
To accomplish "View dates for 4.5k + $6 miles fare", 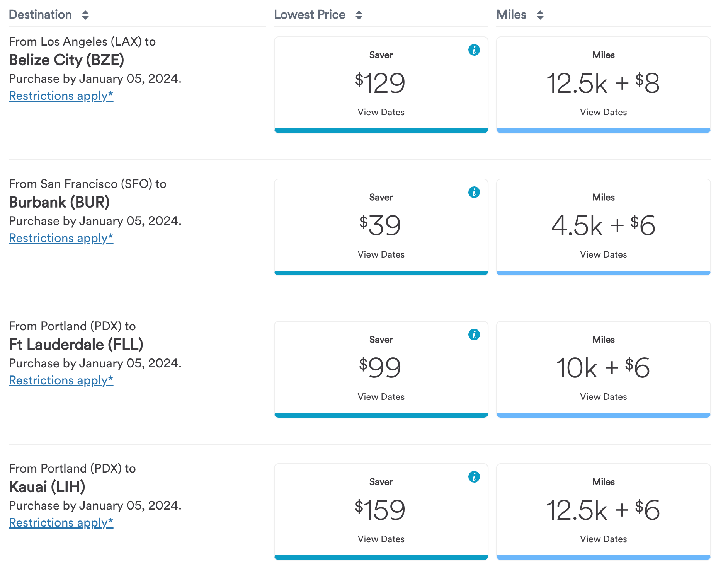I will click(603, 254).
